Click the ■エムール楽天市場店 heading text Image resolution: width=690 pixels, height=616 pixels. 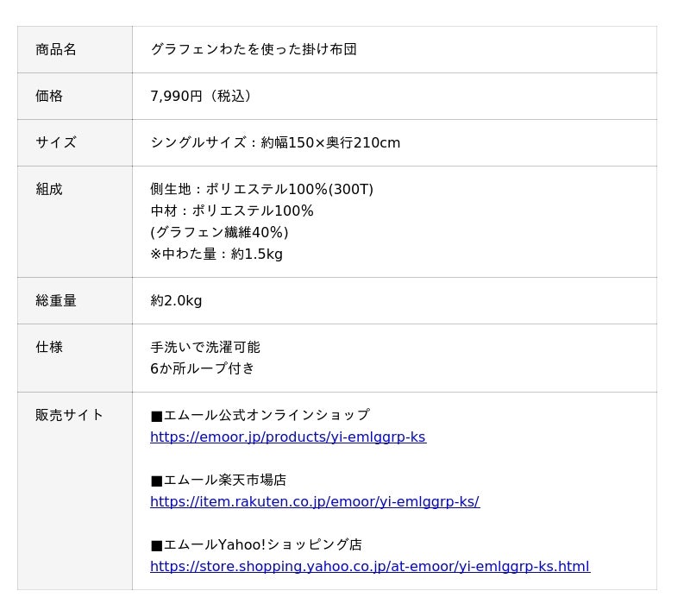[218, 480]
